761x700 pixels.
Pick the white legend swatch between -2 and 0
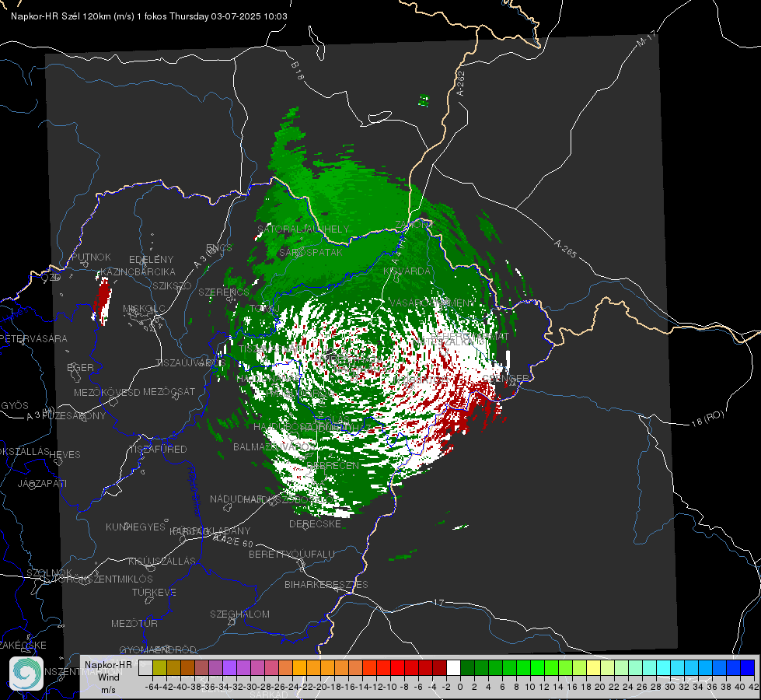[x=453, y=667]
